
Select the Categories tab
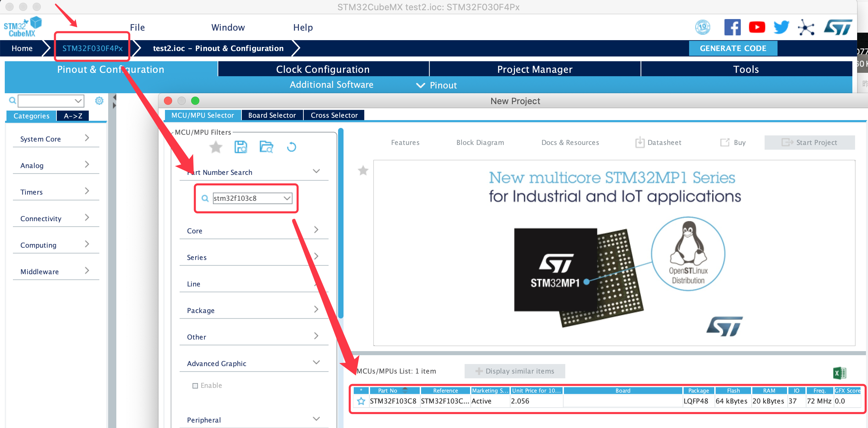coord(31,116)
